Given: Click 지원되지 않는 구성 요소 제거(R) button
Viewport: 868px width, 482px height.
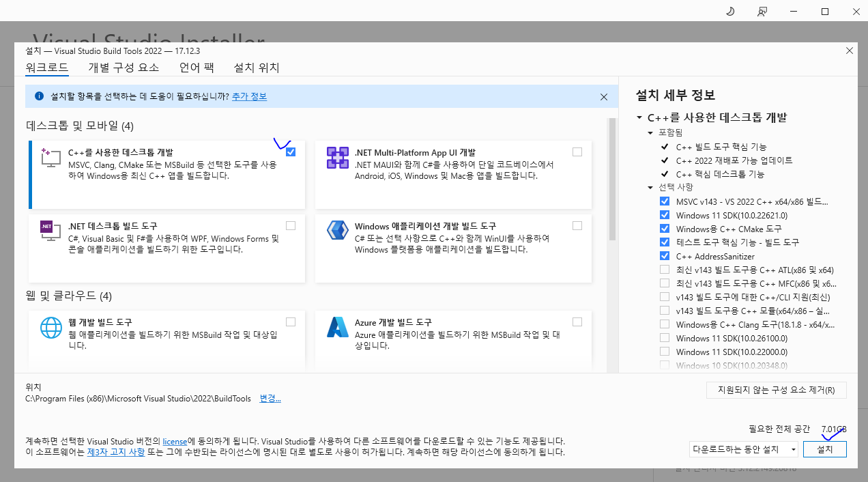Looking at the screenshot, I should (776, 390).
